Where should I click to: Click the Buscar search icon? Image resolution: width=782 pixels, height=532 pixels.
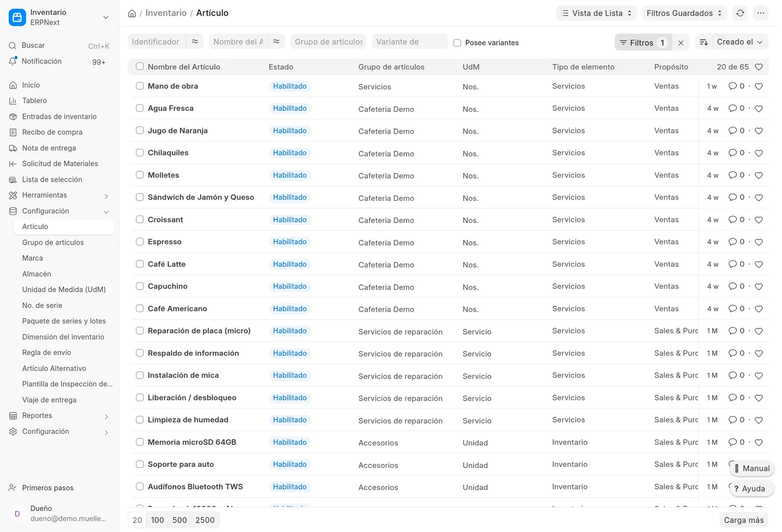13,45
